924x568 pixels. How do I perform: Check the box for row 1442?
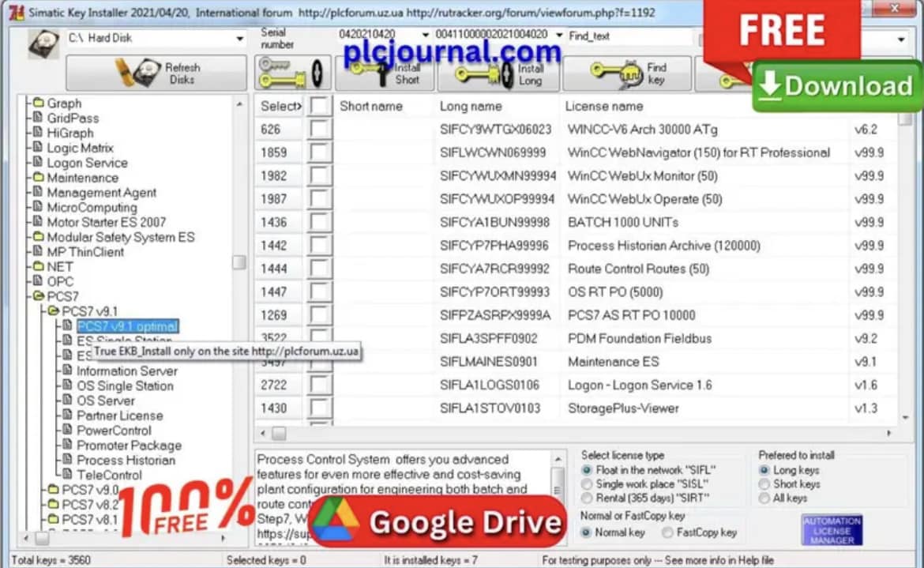pyautogui.click(x=319, y=246)
